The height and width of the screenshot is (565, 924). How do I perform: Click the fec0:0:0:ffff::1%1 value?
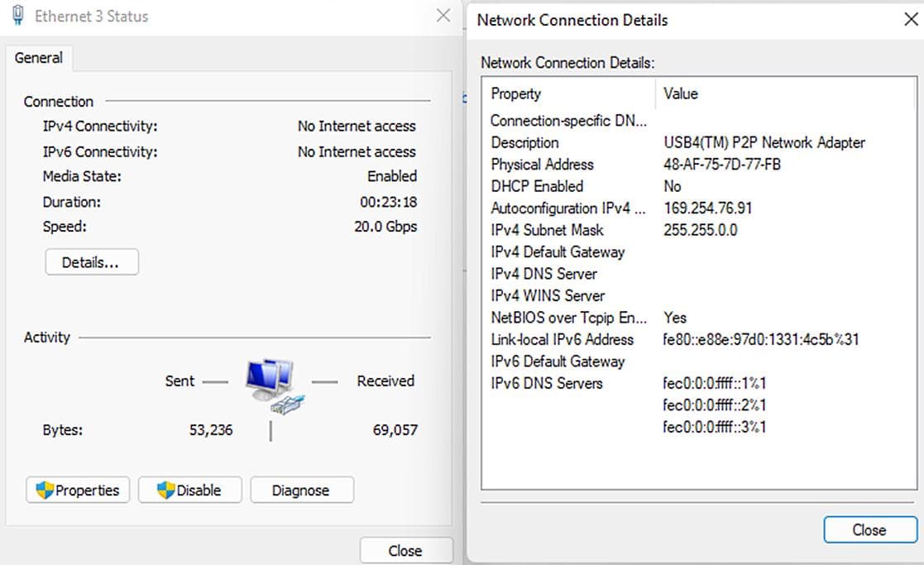pyautogui.click(x=714, y=383)
